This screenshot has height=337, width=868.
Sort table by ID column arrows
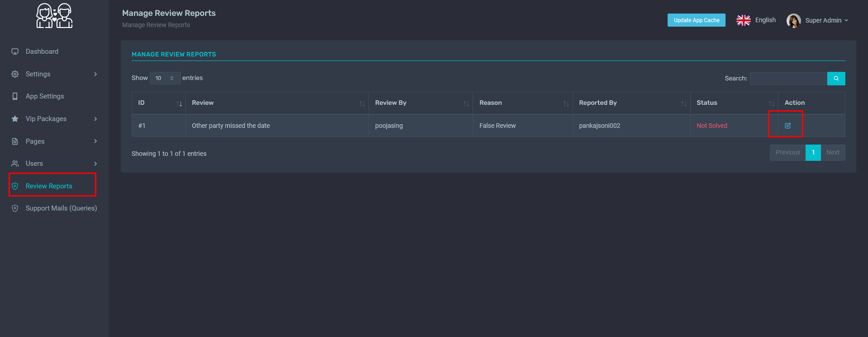(x=179, y=103)
